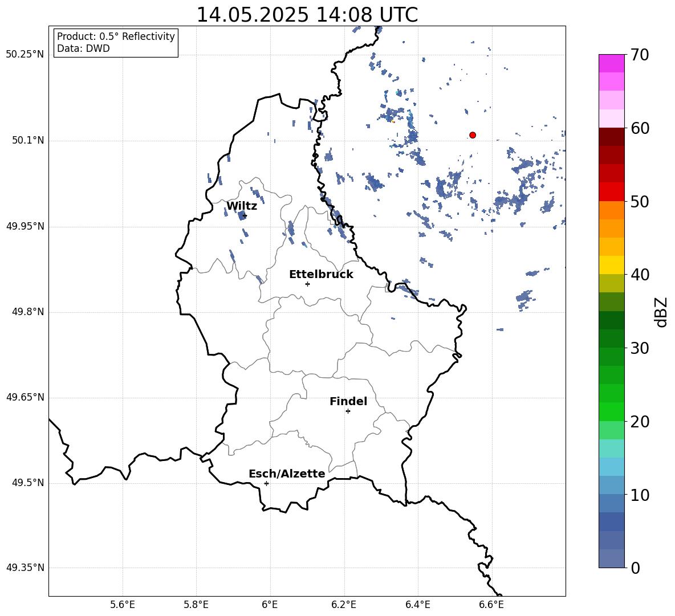Click the dark green colorbar segment above 30
Image resolution: width=675 pixels, height=616 pixels.
coord(611,338)
